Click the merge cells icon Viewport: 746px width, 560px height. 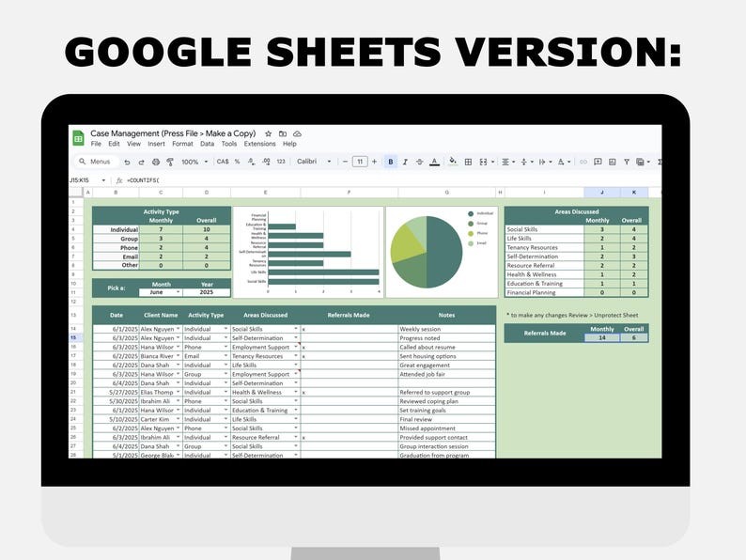coord(483,162)
